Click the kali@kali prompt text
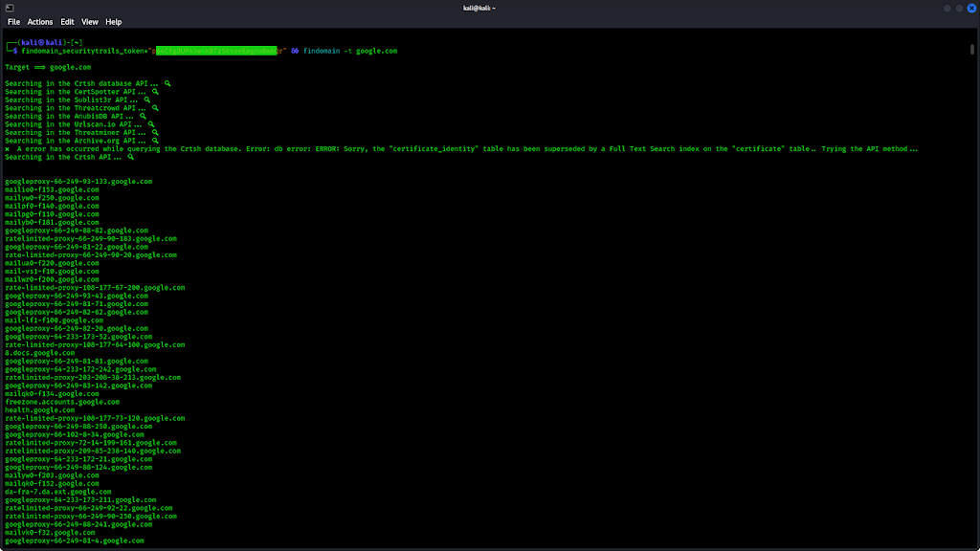The image size is (980, 551). click(x=42, y=42)
